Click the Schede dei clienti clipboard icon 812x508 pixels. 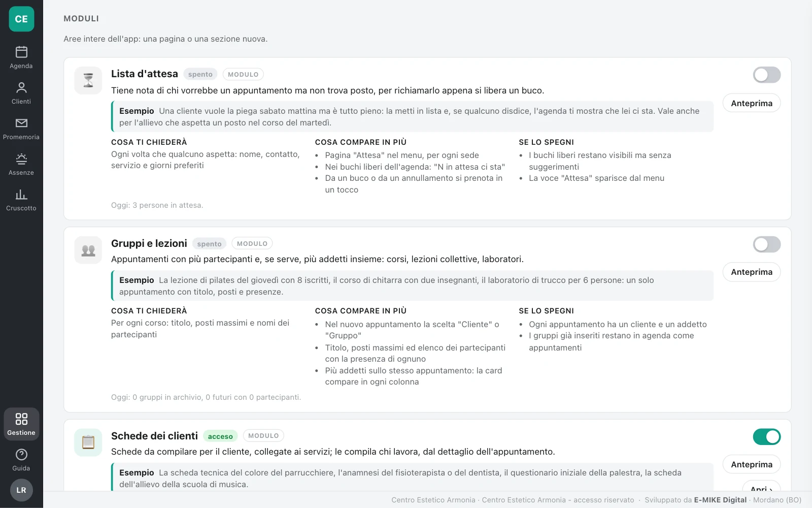tap(88, 442)
